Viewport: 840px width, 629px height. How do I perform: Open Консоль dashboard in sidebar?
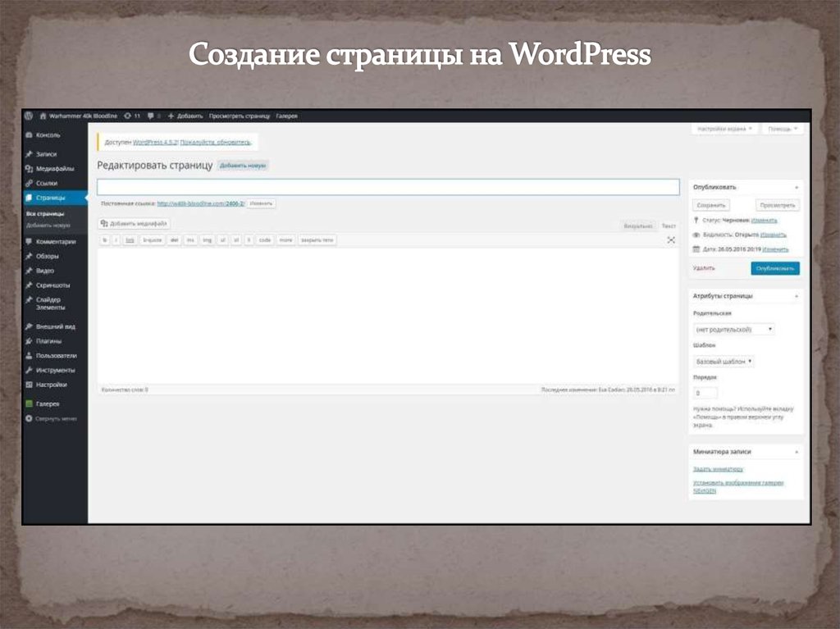(48, 134)
